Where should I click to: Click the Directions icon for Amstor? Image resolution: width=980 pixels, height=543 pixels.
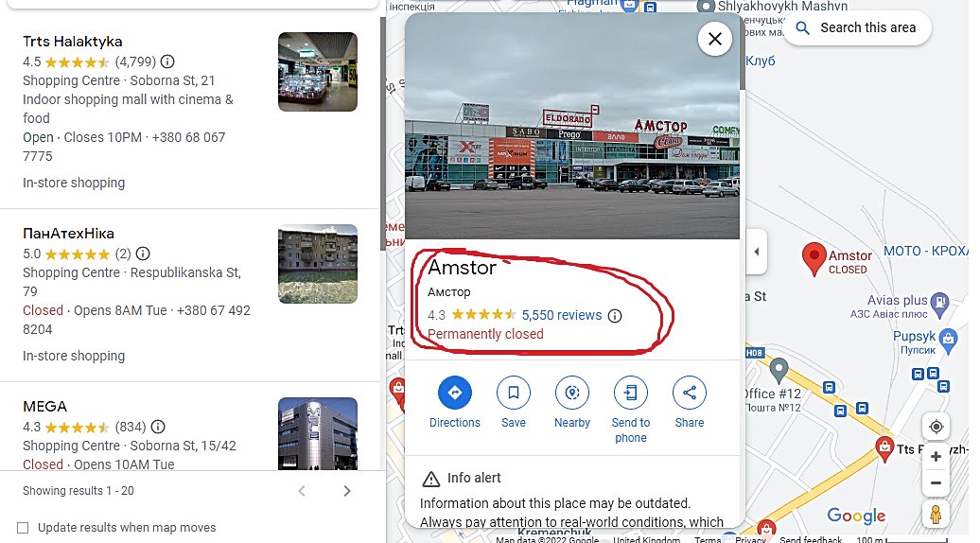point(454,393)
